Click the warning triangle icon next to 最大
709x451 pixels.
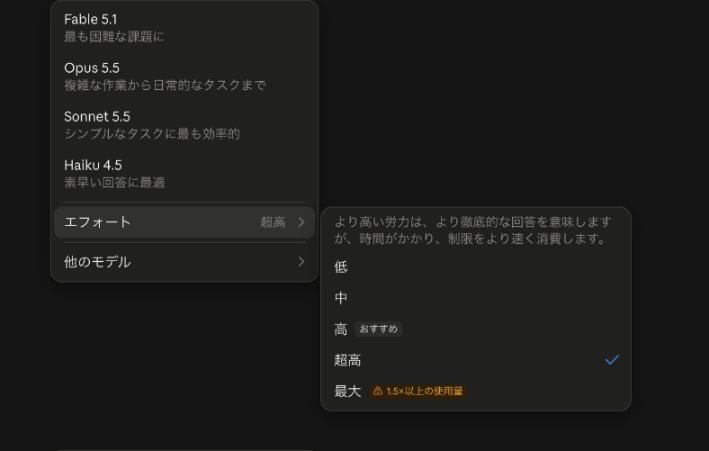point(378,391)
